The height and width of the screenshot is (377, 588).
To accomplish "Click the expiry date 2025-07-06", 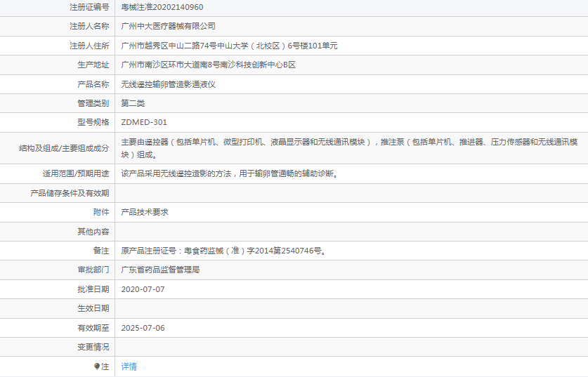I will (143, 328).
